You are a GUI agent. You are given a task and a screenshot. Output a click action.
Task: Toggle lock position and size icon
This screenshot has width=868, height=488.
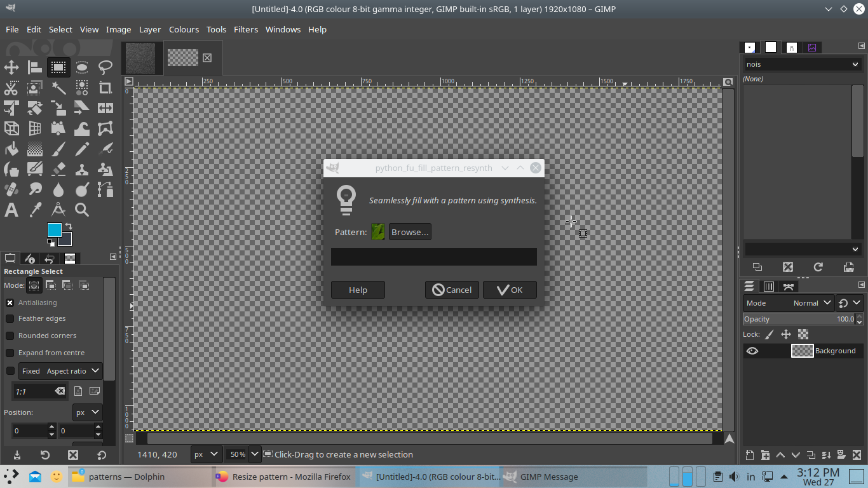point(786,334)
